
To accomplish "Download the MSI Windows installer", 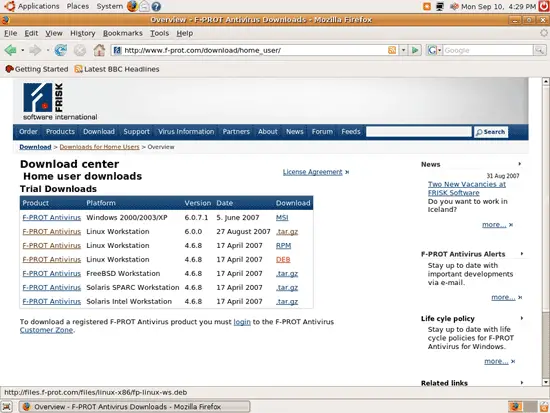I will tap(282, 218).
